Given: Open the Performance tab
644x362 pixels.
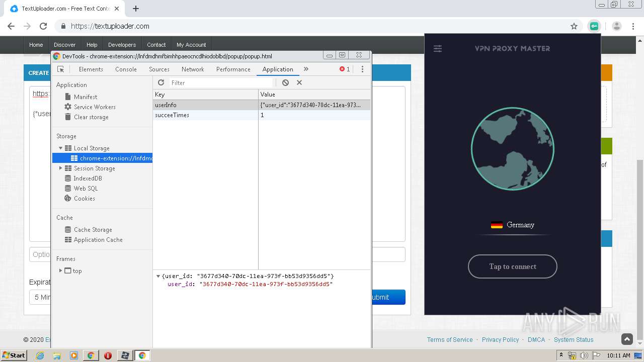Looking at the screenshot, I should coord(233,69).
